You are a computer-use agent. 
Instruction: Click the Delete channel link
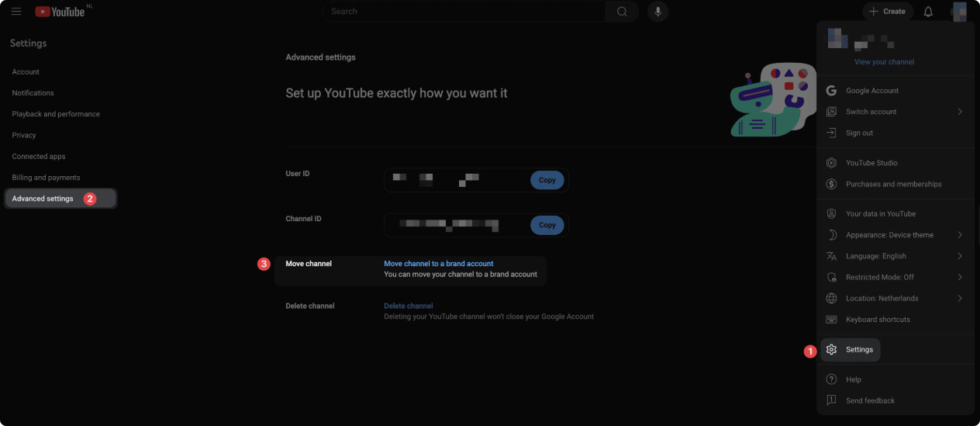pos(409,306)
